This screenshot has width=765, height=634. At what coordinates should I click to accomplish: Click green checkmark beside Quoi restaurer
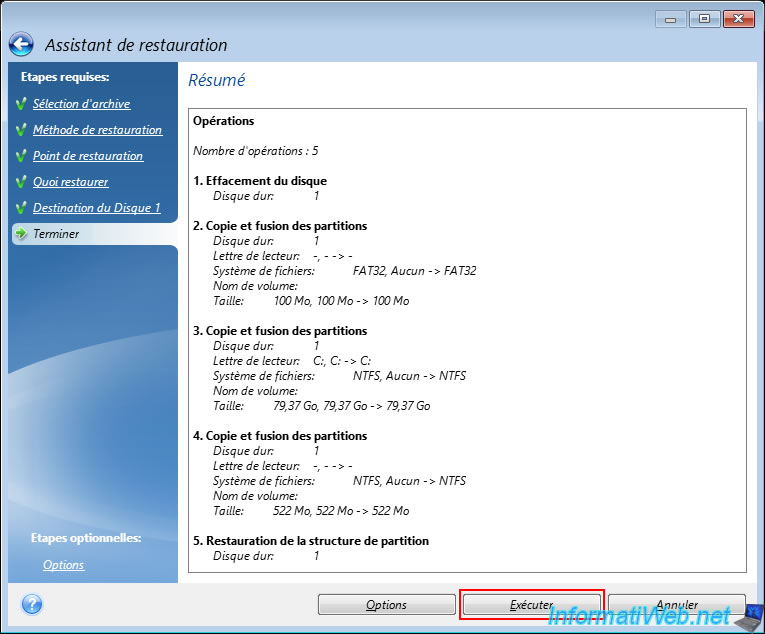click(x=21, y=182)
